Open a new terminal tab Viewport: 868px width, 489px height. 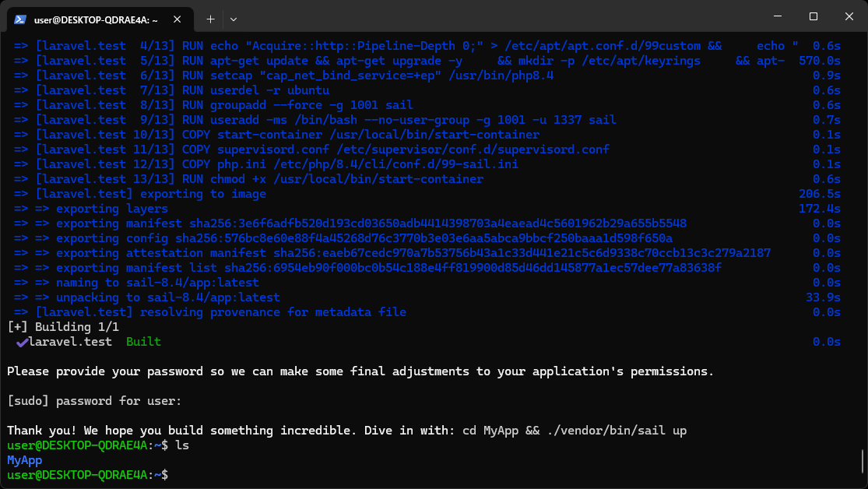tap(210, 19)
